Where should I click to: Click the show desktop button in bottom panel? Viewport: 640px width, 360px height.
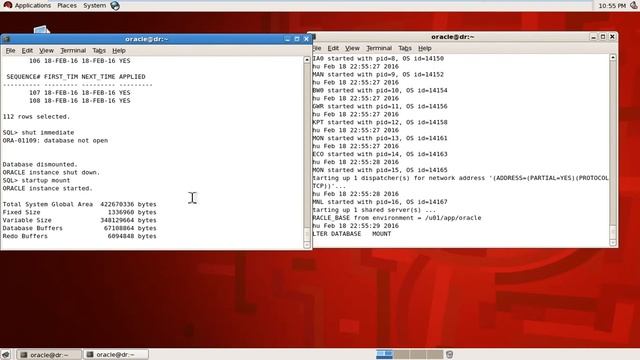(6, 354)
